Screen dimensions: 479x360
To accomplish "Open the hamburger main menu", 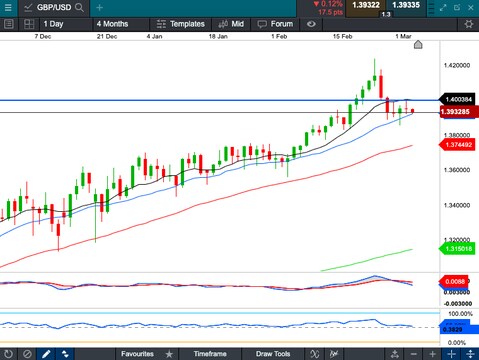I will 8,7.
